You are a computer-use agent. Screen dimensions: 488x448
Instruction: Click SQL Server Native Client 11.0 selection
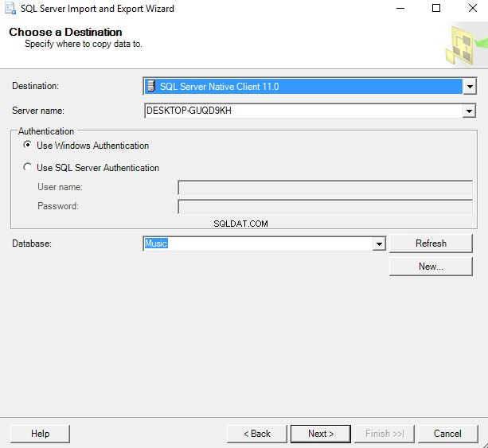point(303,87)
